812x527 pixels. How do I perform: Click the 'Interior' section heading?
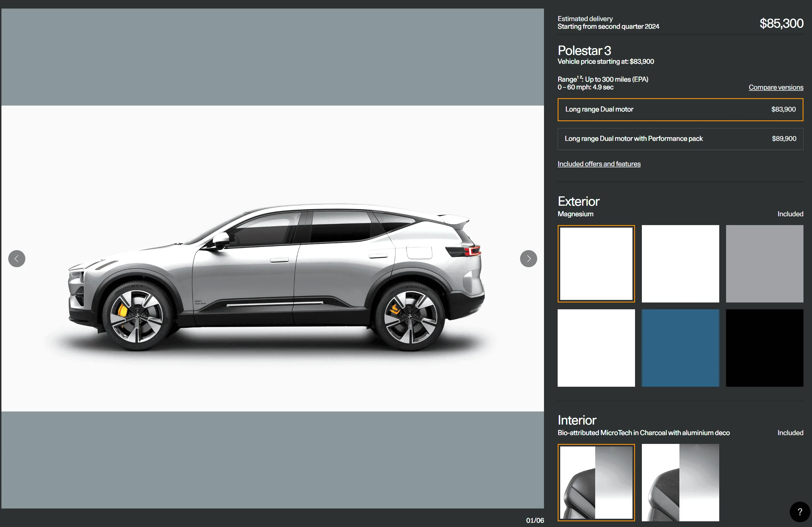577,420
